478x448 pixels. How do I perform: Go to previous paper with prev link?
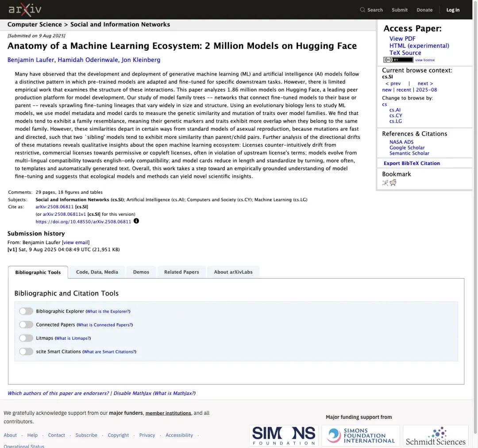tap(393, 84)
